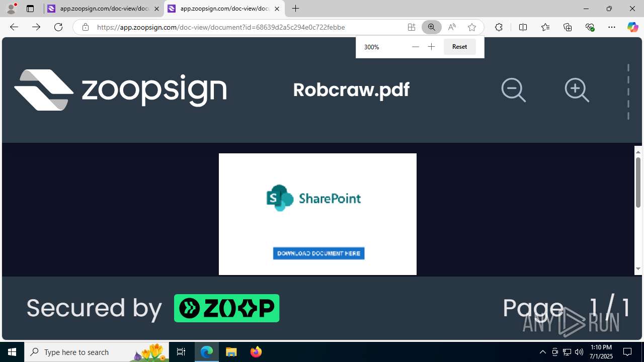This screenshot has height=362, width=644.
Task: Click DOWNLOAD DOCUMENT HERE button
Action: [318, 253]
